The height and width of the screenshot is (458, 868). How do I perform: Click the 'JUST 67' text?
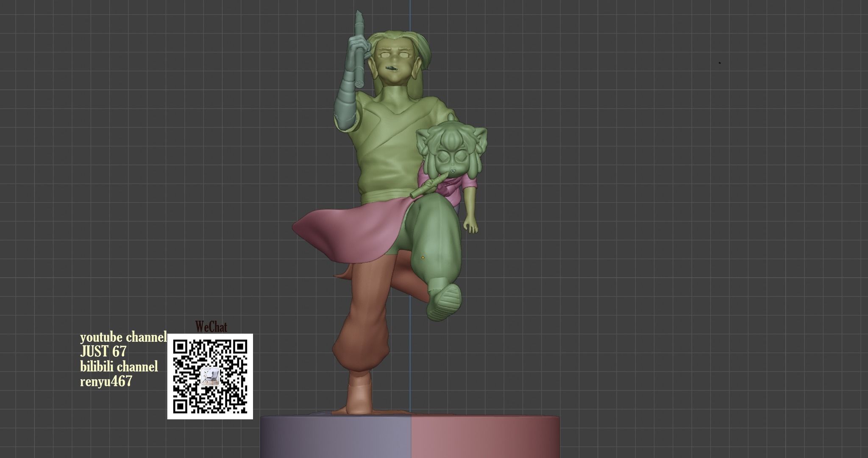tap(103, 352)
